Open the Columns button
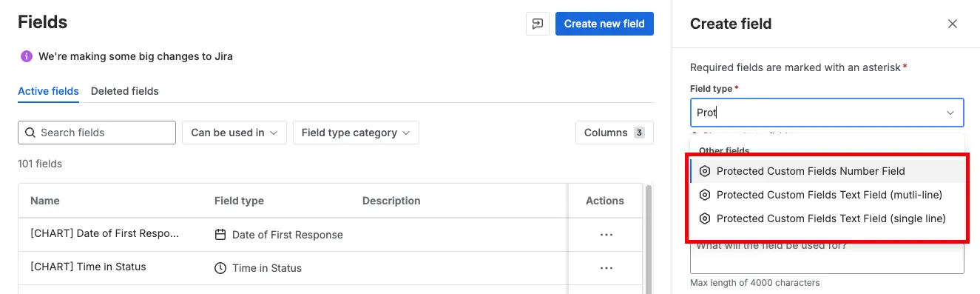 [x=615, y=133]
